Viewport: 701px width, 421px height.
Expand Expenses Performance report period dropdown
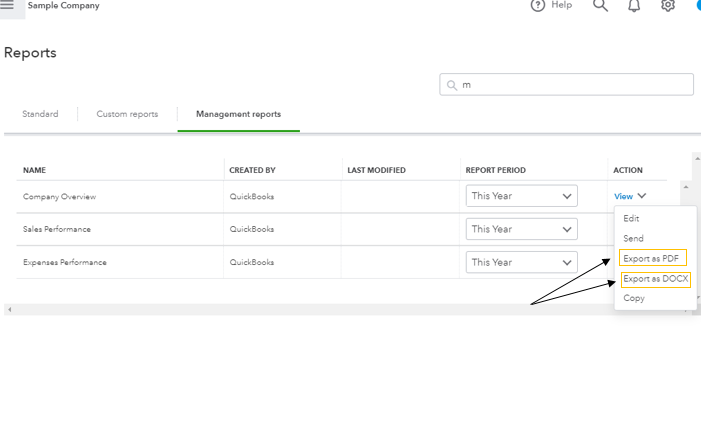coord(522,262)
